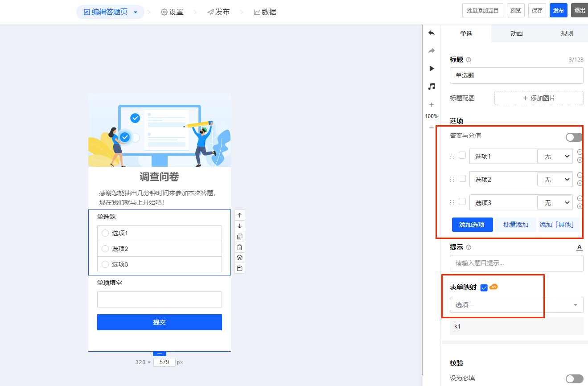This screenshot has width=588, height=386.
Task: Move question up with arrow icon
Action: (x=239, y=215)
